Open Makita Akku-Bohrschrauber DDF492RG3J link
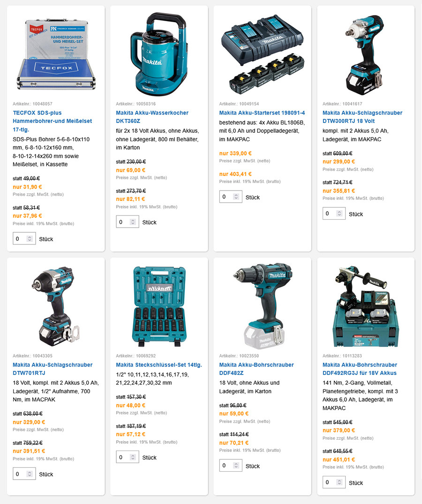 pyautogui.click(x=360, y=369)
